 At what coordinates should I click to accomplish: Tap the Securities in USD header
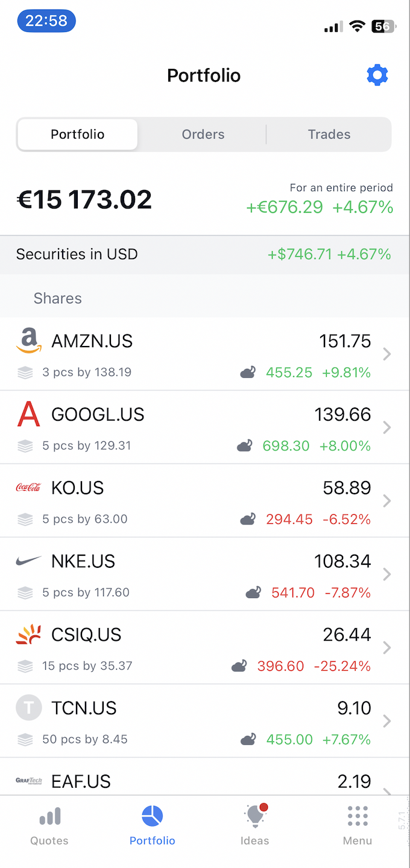point(77,254)
